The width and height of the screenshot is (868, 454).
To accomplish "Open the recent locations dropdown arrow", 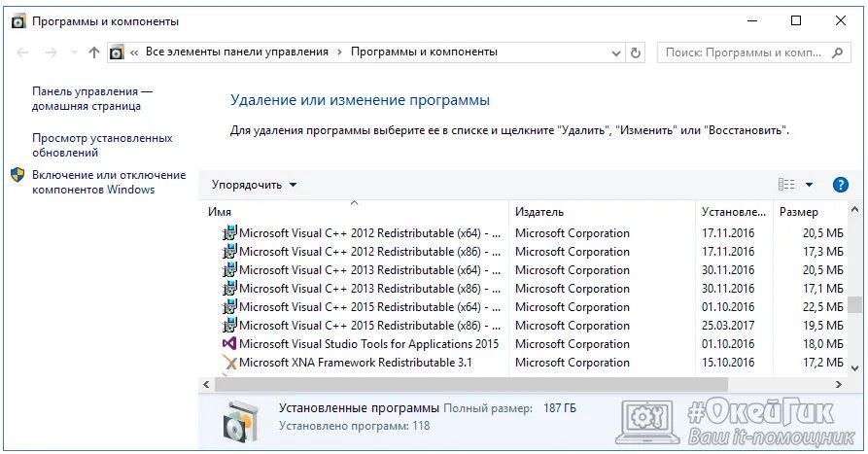I will tap(74, 52).
